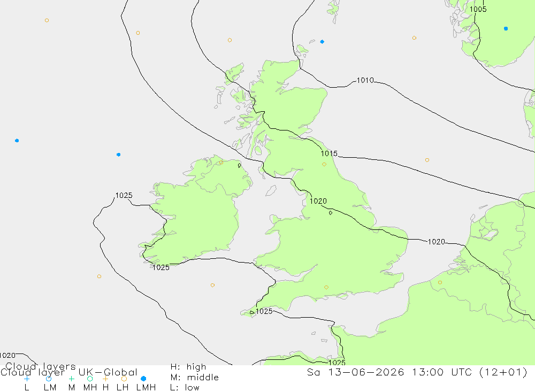
Task: Select the blue cloud marker over Norway
Action: [506, 29]
